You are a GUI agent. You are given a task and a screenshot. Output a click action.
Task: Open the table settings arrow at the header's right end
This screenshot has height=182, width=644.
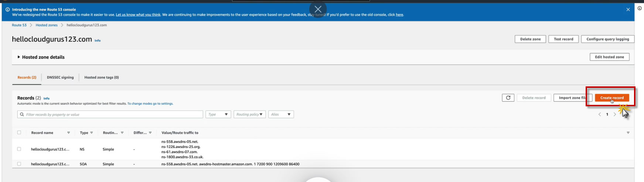(628, 133)
